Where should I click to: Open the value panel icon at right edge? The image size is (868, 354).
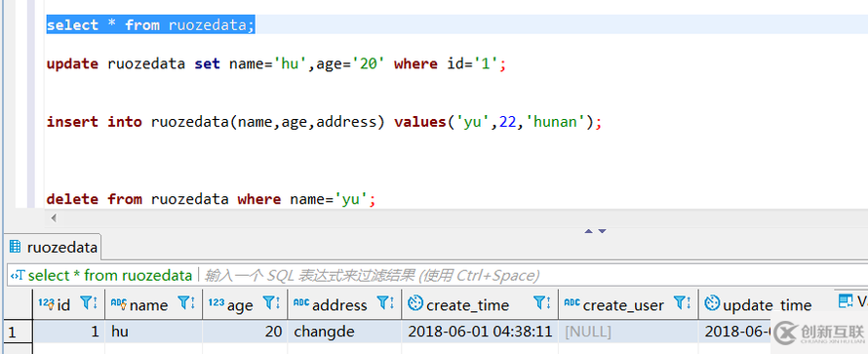[x=846, y=301]
